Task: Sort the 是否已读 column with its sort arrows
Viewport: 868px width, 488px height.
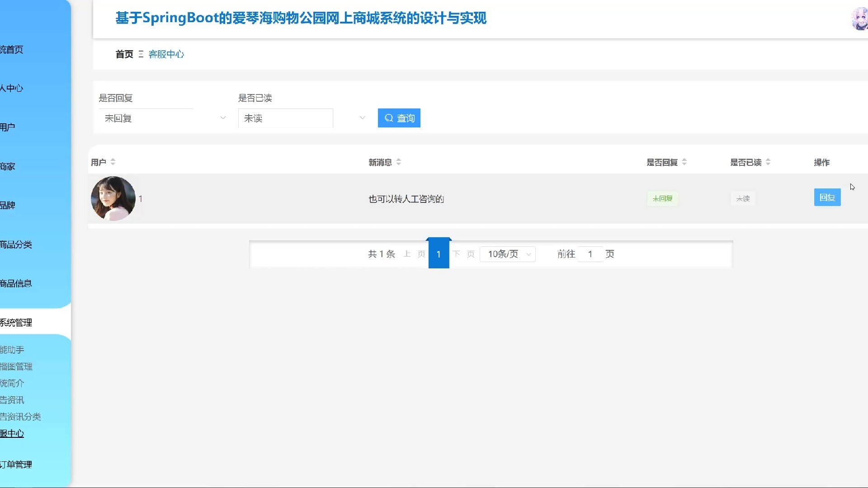Action: pos(768,162)
